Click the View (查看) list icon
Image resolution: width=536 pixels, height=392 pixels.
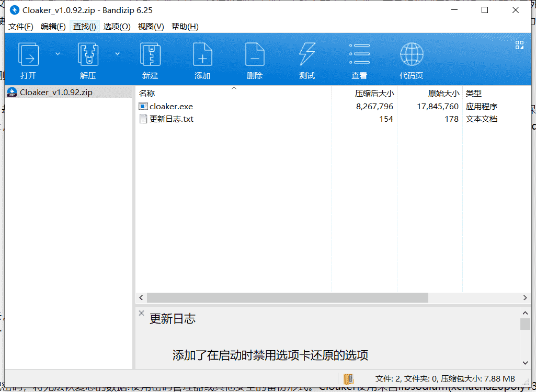tap(359, 54)
